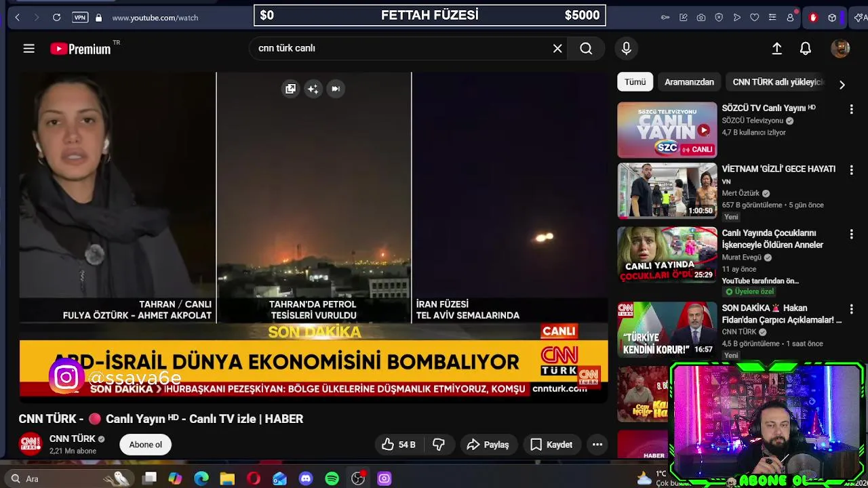Open Task View on the taskbar
The image size is (868, 488).
[150, 479]
